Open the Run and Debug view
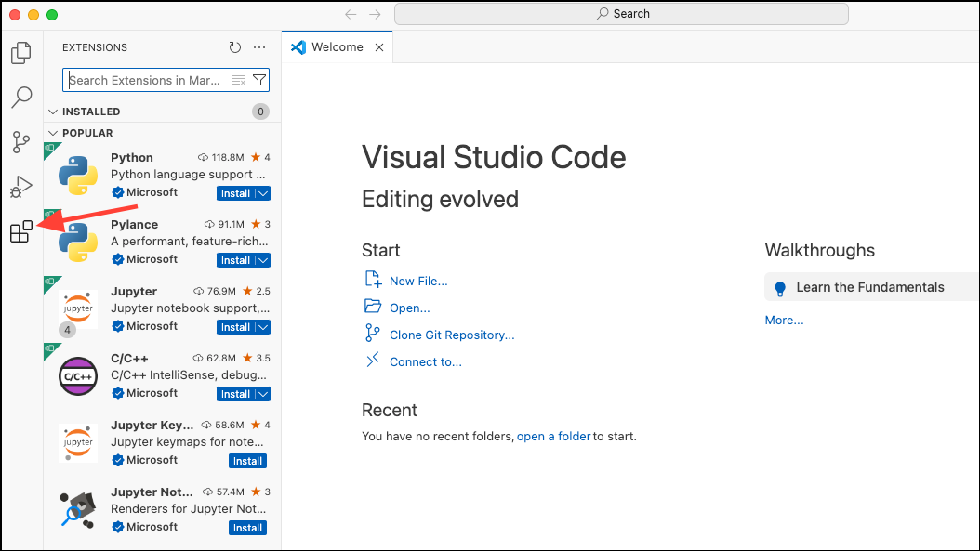The height and width of the screenshot is (551, 980). [20, 187]
